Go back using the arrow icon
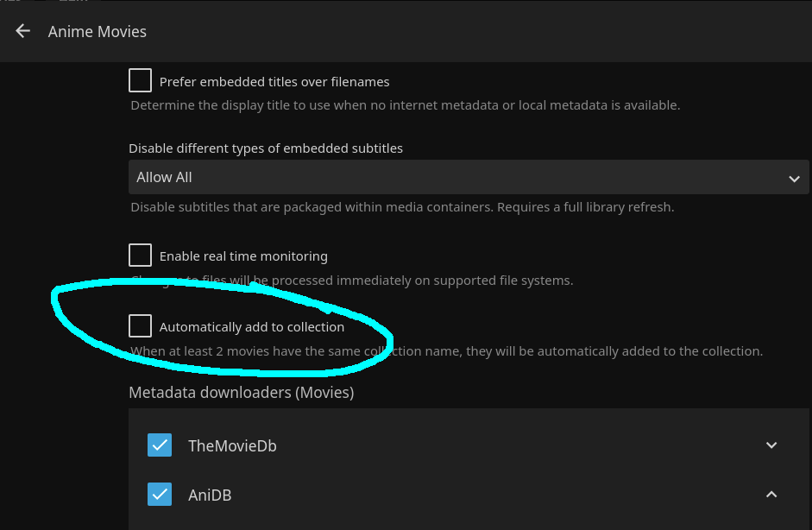 click(23, 31)
